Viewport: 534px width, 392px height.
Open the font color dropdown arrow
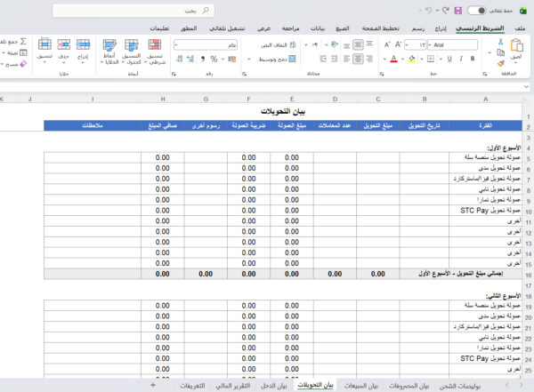point(384,60)
